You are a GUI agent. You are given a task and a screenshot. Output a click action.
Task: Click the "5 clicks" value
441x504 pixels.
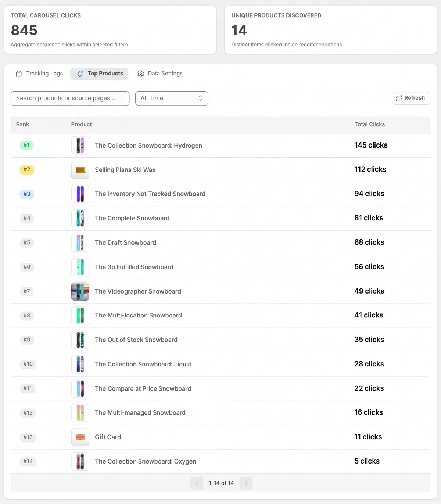click(367, 461)
